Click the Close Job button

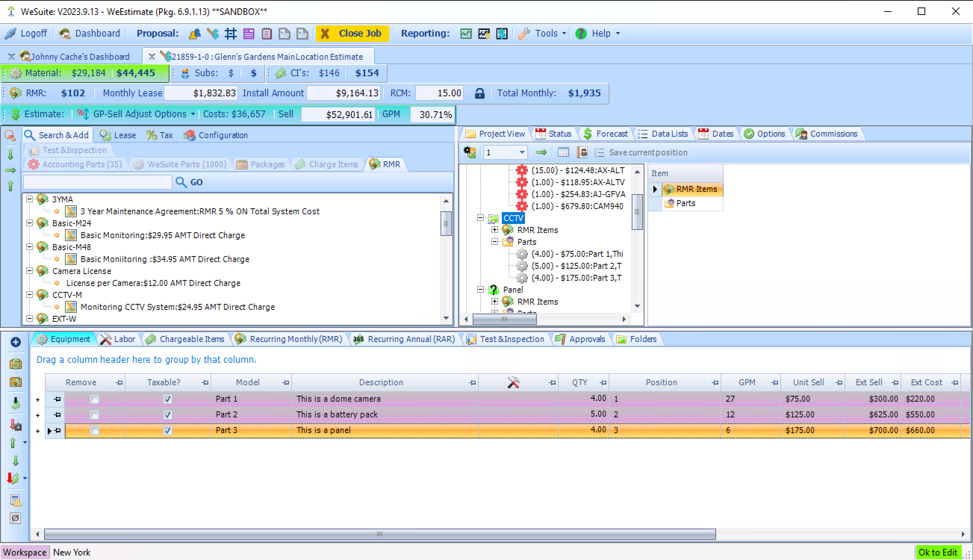pos(352,34)
